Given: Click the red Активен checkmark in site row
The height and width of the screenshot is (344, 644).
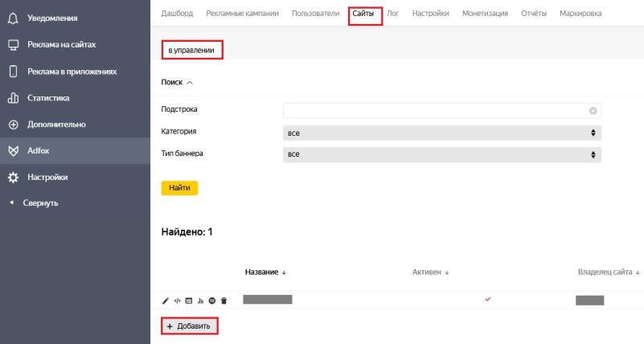Looking at the screenshot, I should pos(487,299).
